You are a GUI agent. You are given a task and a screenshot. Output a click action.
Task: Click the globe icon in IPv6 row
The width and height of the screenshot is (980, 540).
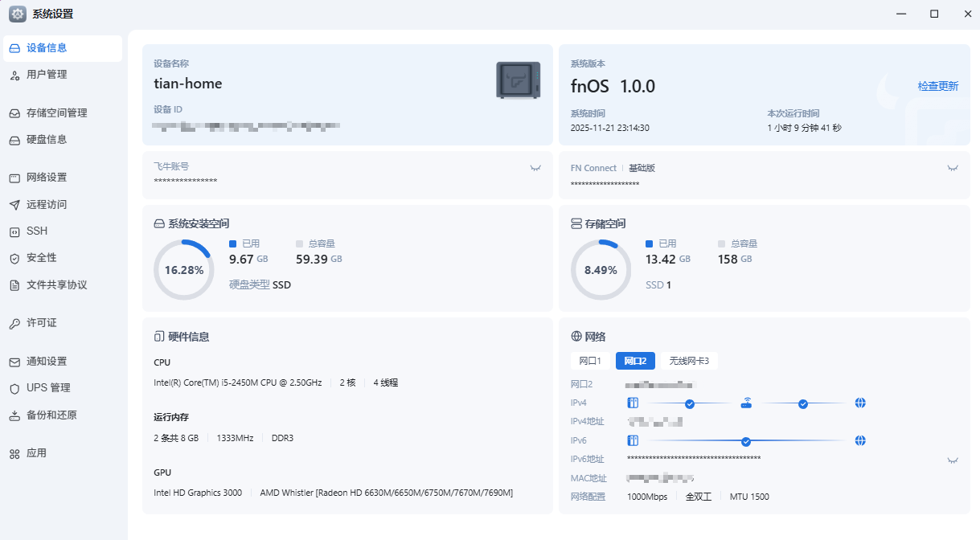tap(860, 440)
